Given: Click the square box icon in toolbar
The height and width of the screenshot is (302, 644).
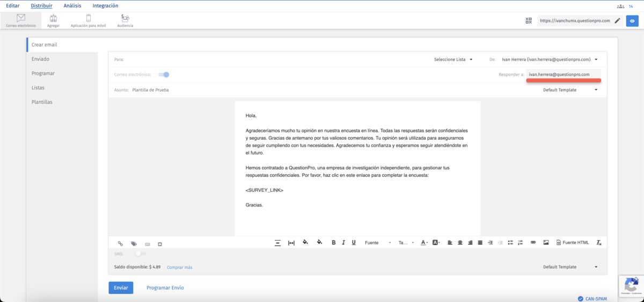Looking at the screenshot, I should coord(160,244).
